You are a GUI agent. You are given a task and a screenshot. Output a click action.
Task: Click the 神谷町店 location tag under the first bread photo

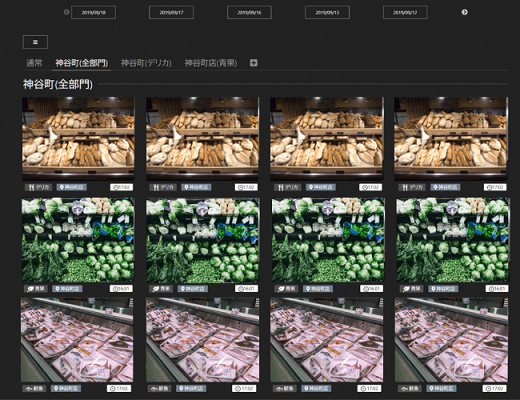[x=72, y=187]
